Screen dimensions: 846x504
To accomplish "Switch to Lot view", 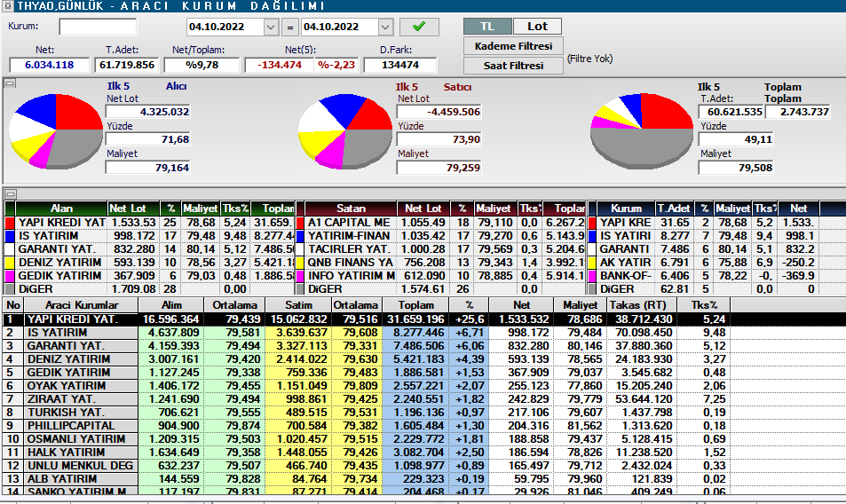I will [537, 27].
